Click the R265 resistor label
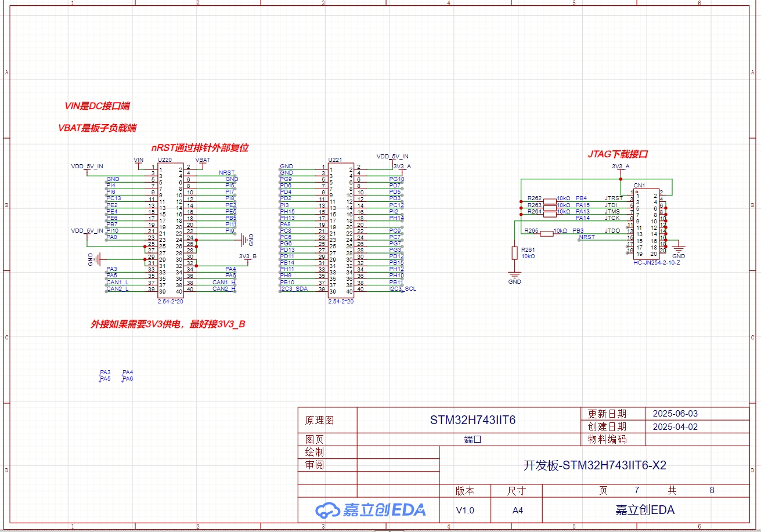This screenshot has width=761, height=532. (x=531, y=230)
